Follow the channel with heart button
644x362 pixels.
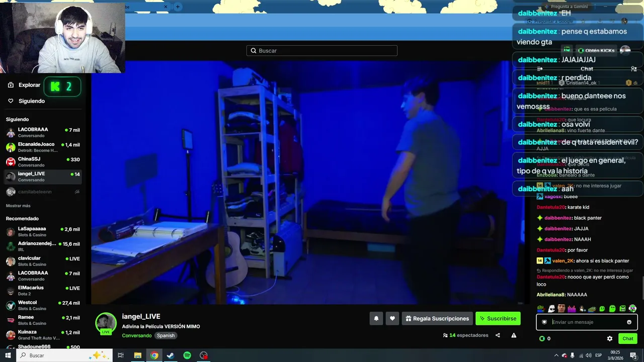[x=392, y=318]
